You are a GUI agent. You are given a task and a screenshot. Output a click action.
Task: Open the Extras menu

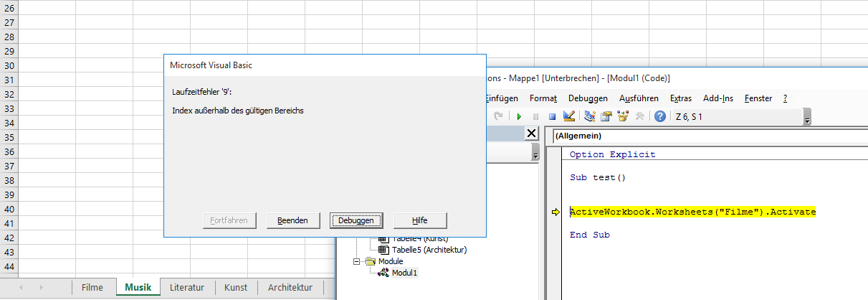coord(680,98)
